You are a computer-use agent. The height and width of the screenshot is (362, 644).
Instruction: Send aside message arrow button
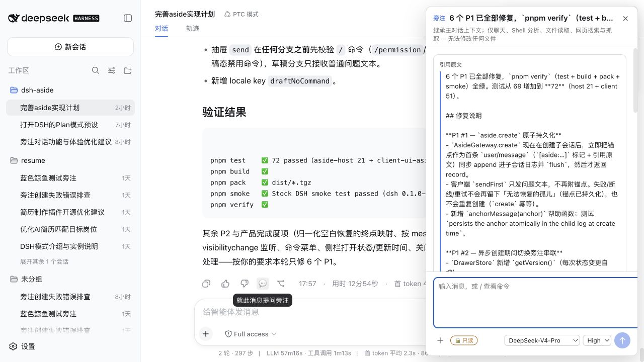point(622,340)
